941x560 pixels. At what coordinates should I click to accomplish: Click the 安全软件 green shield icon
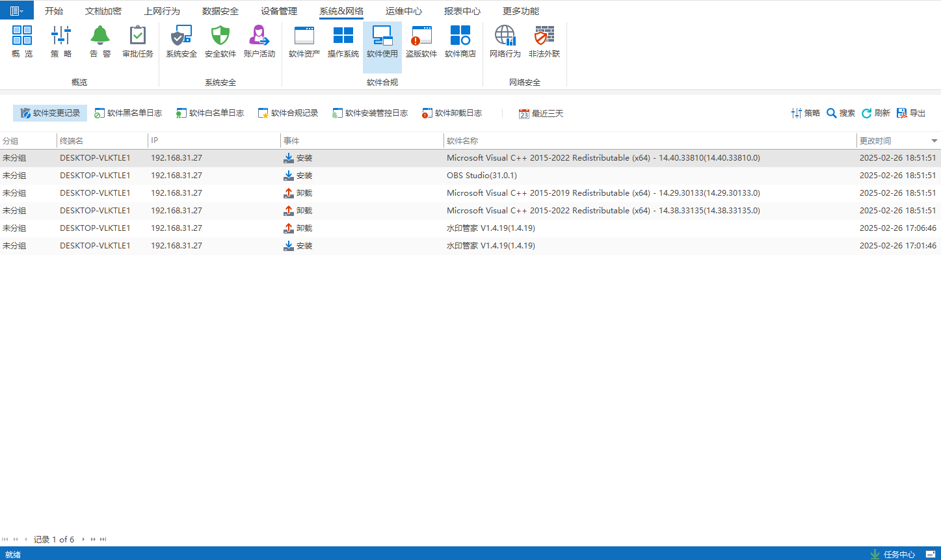[220, 36]
